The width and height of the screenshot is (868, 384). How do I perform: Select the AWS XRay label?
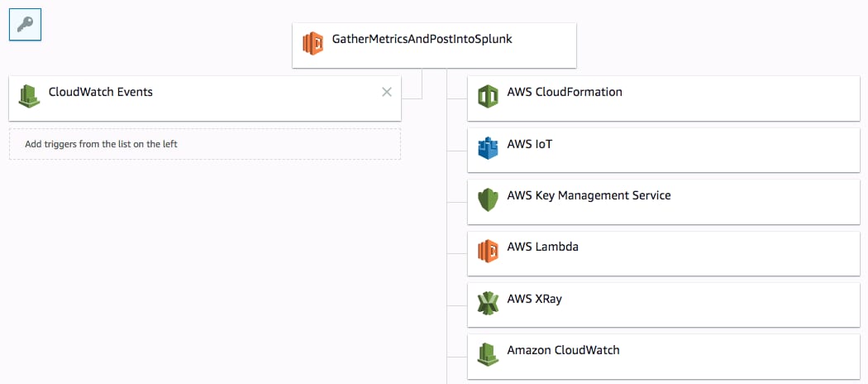click(535, 299)
